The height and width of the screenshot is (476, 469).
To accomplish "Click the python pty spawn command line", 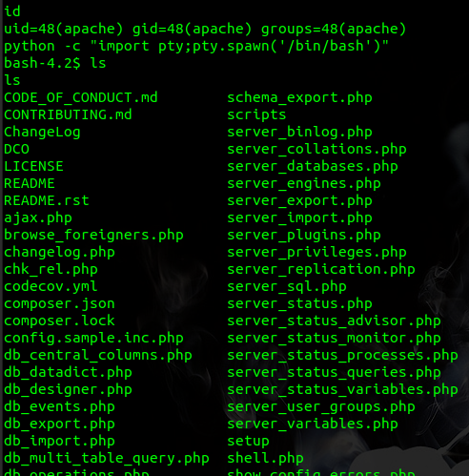I will click(x=196, y=47).
